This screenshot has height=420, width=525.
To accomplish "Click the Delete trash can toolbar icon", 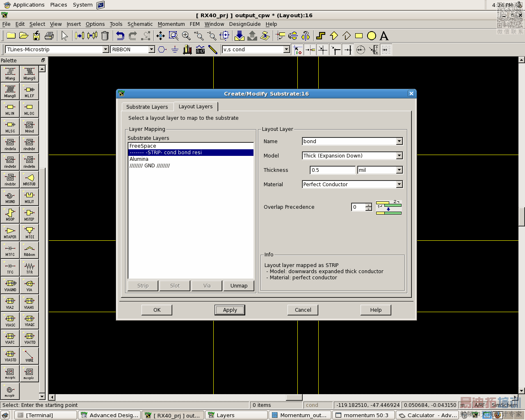I will 105,36.
